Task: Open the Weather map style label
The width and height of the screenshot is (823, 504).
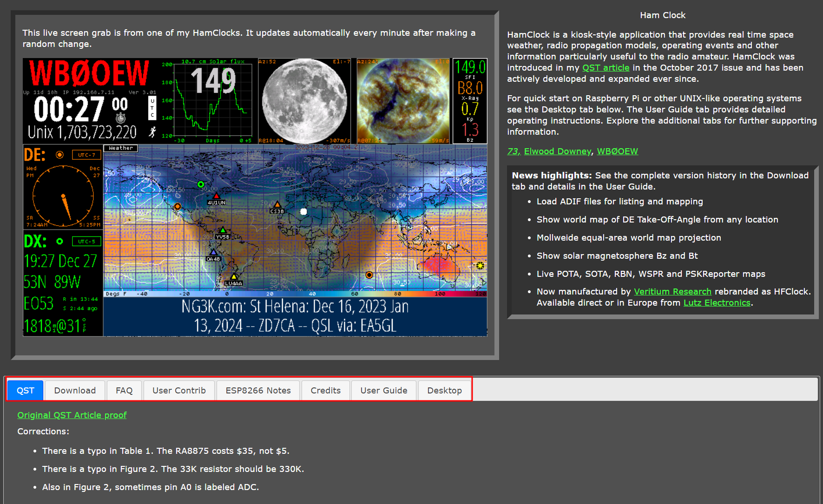Action: click(x=121, y=148)
